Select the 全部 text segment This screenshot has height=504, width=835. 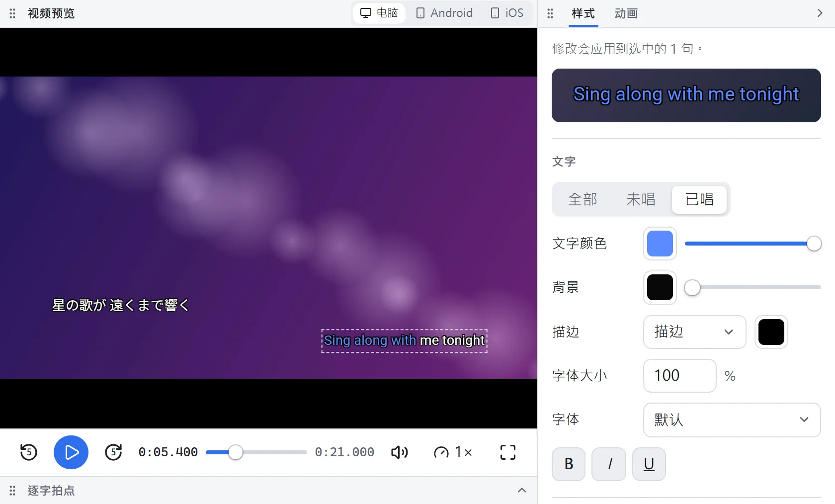click(583, 199)
